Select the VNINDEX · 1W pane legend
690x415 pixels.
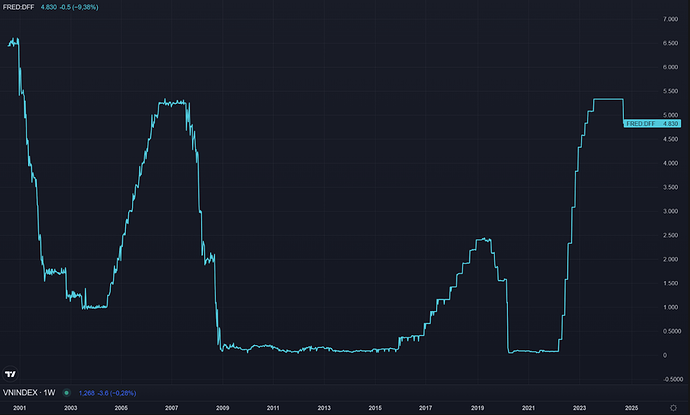pos(29,393)
